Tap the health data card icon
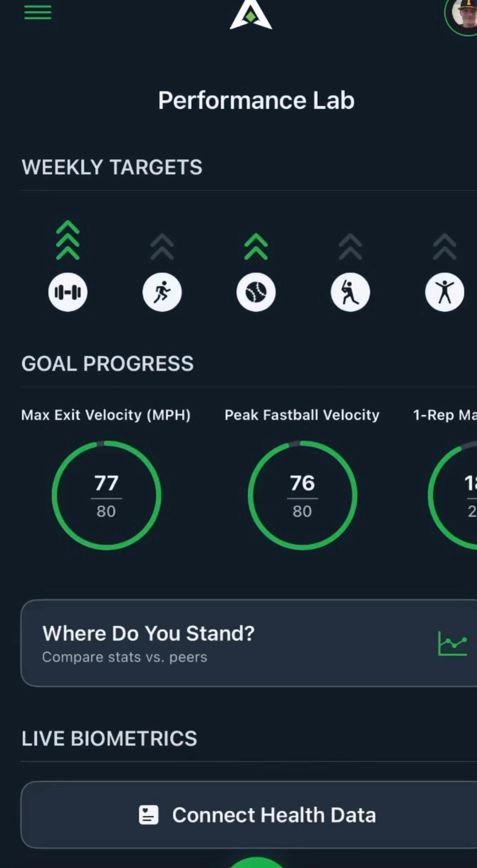Image resolution: width=477 pixels, height=868 pixels. 148,815
